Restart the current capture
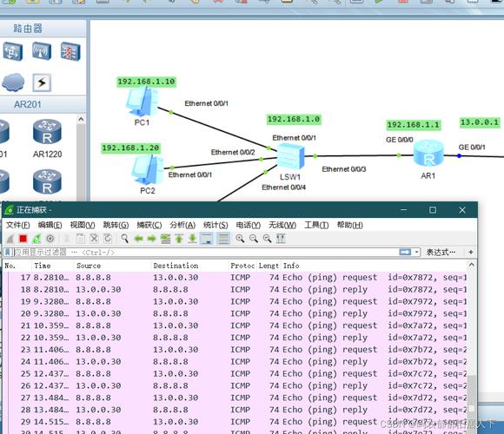504x434 pixels. [x=36, y=239]
